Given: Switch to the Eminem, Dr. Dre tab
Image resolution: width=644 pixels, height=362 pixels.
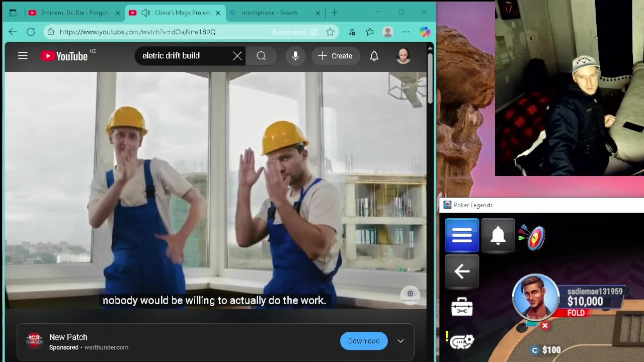Looking at the screenshot, I should [74, 13].
